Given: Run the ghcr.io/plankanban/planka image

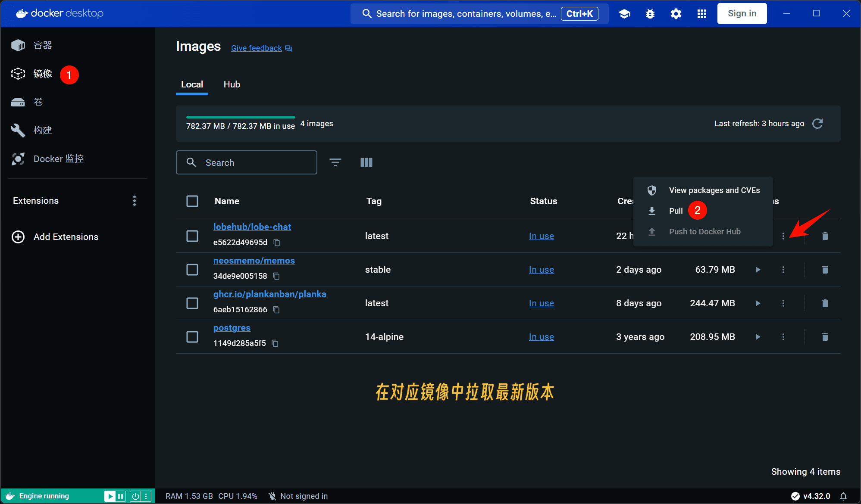Looking at the screenshot, I should pos(758,303).
